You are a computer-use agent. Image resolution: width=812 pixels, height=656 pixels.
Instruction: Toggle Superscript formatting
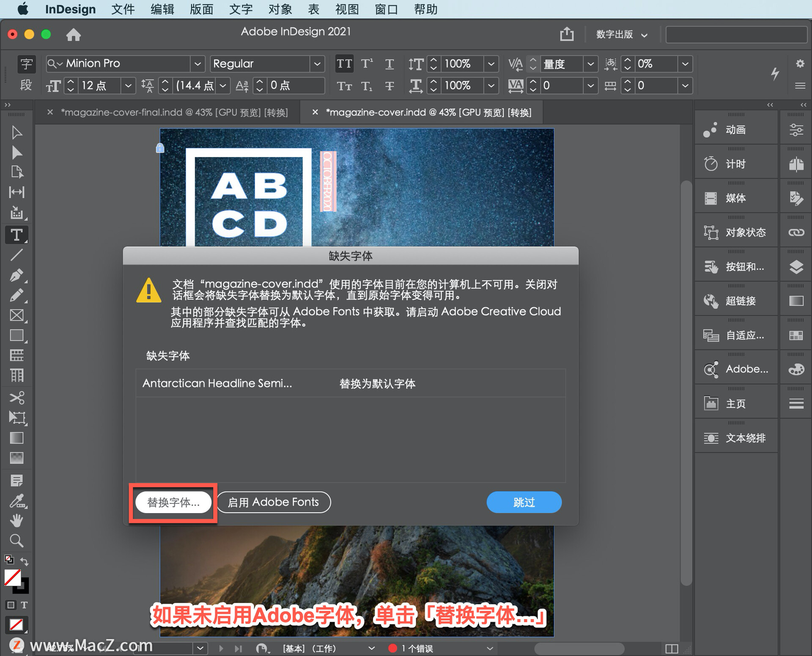pyautogui.click(x=367, y=64)
